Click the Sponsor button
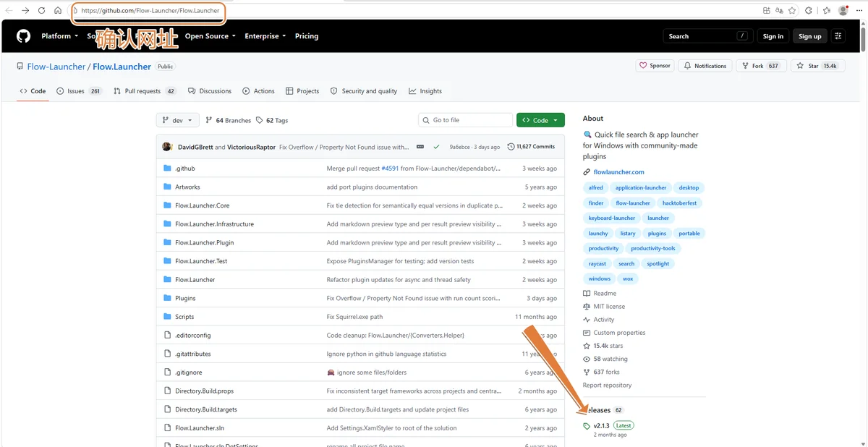This screenshot has height=447, width=868. pos(655,66)
